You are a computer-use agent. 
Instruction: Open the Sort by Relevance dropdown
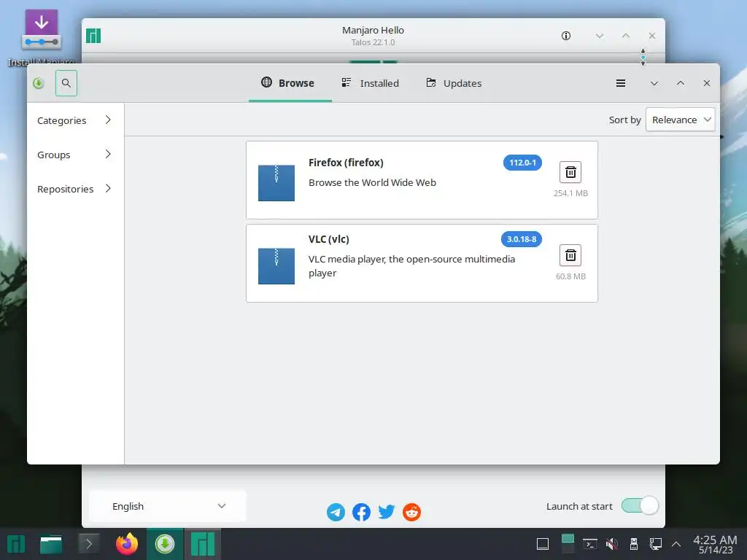pos(680,120)
